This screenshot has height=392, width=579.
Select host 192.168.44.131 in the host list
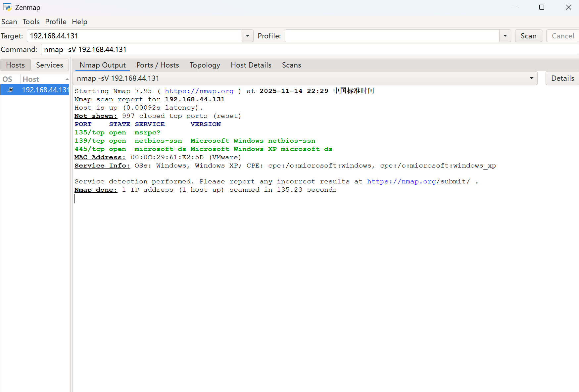coord(35,90)
